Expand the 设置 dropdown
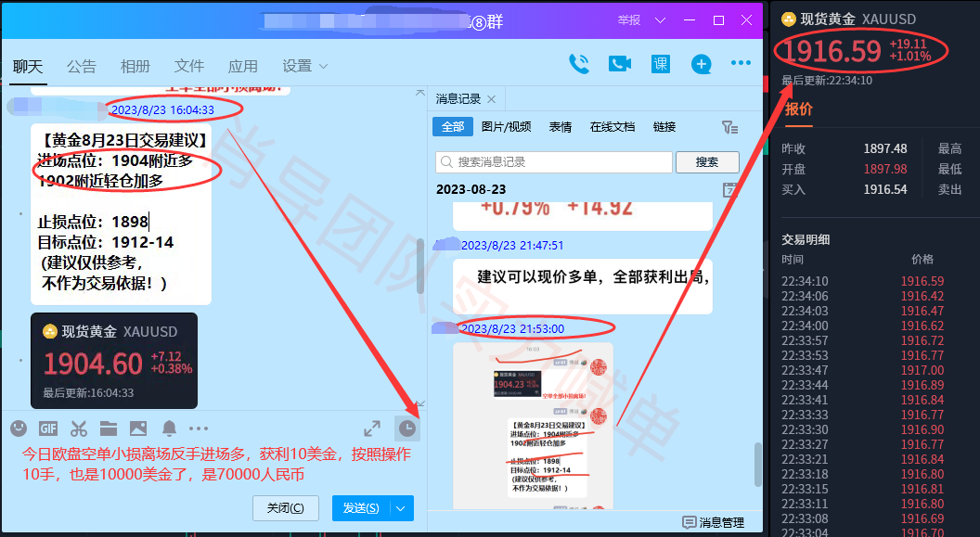 [323, 66]
